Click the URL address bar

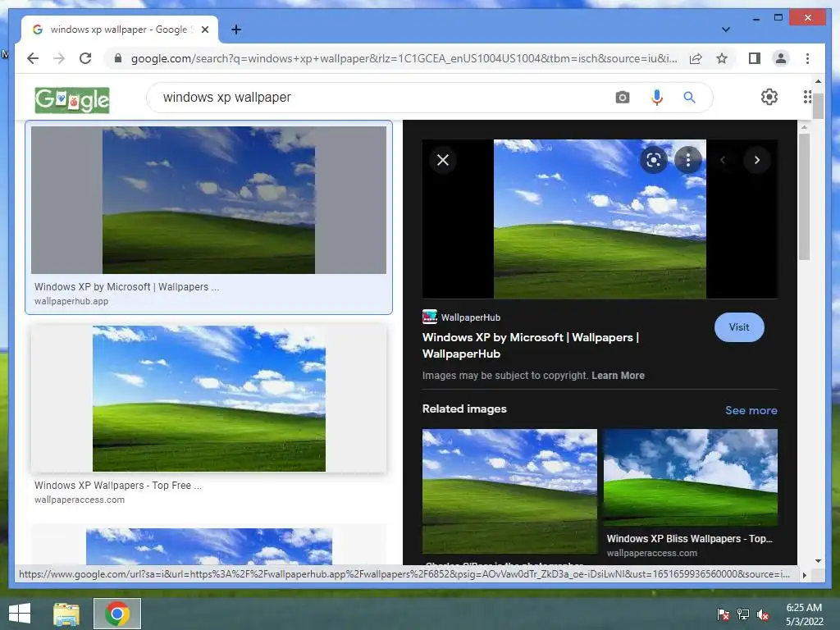coord(404,58)
